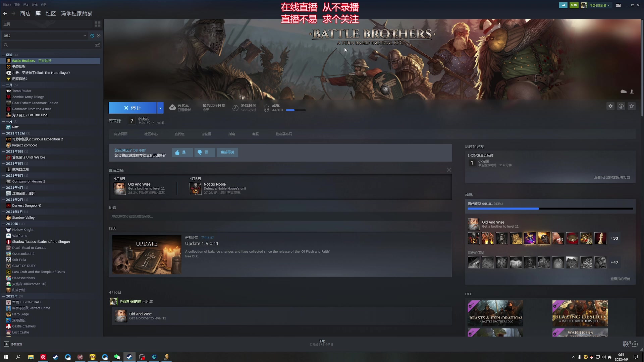
Task: Open Blazing Deserts DLC thumbnail
Action: 580,313
